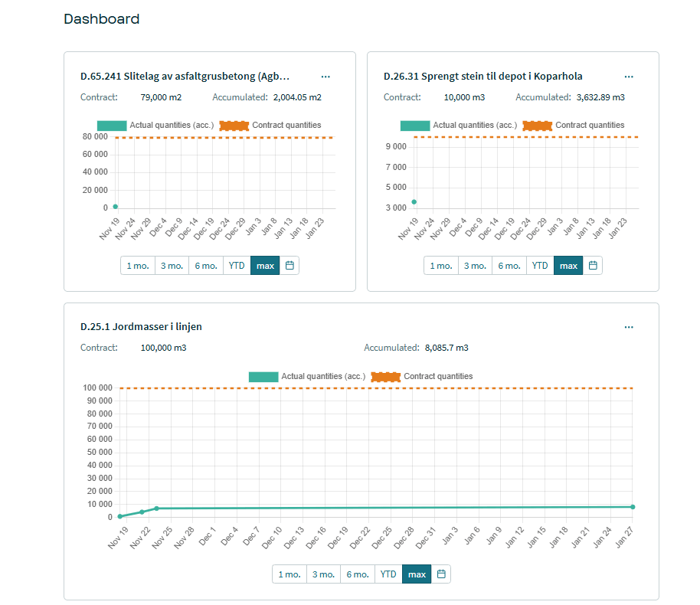Click teal Actual quantities swatch in D.26.31 chart
The image size is (700, 605).
(x=414, y=126)
